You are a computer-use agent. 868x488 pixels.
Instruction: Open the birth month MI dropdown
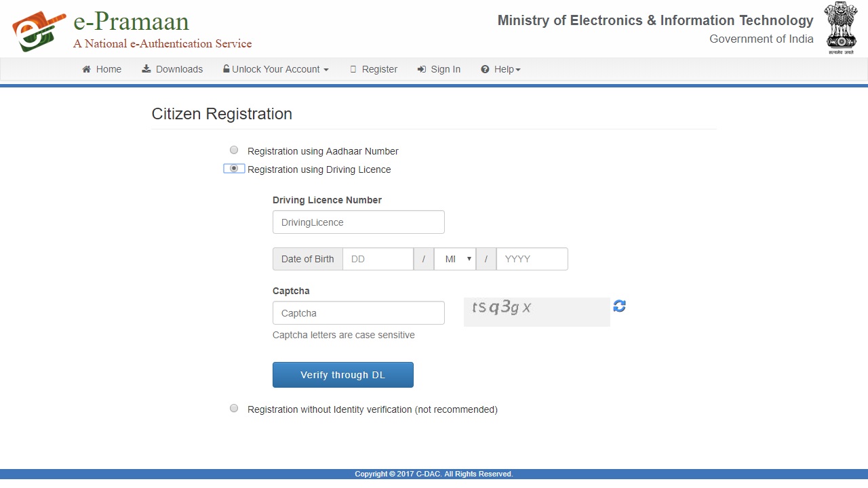click(x=455, y=259)
